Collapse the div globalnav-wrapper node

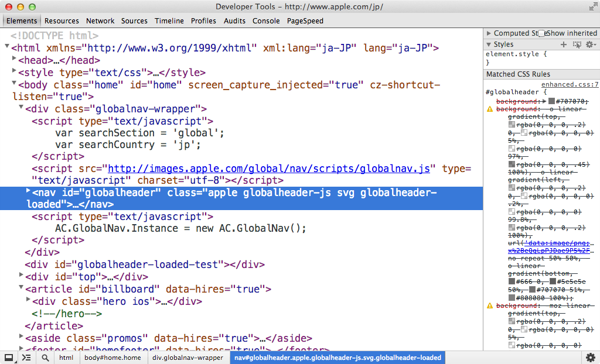point(22,108)
